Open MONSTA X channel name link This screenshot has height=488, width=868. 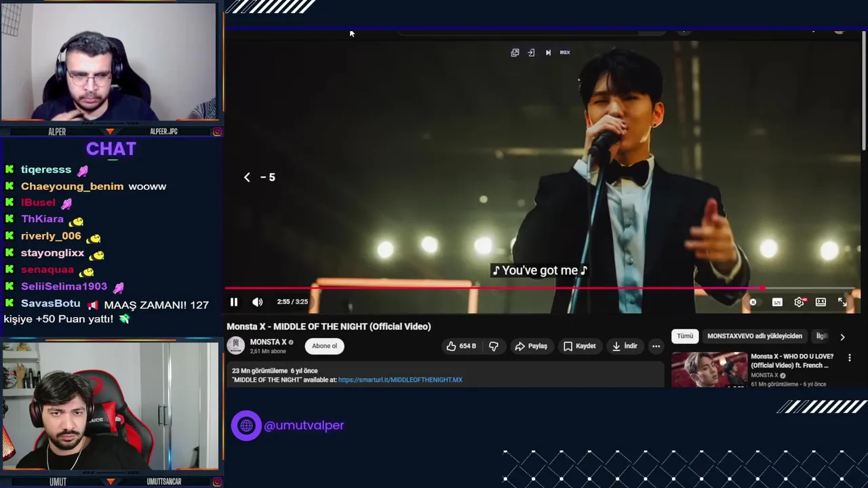coord(268,342)
